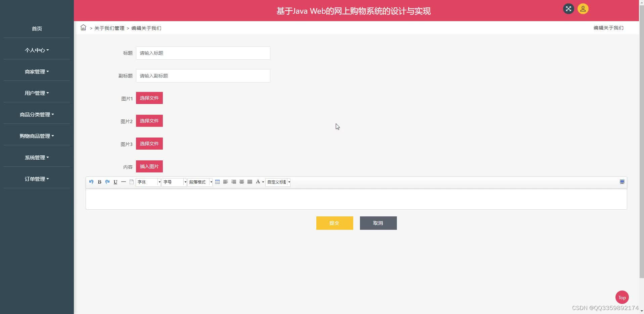Align text left in the editor
Viewport: 644px width, 314px height.
[226, 182]
